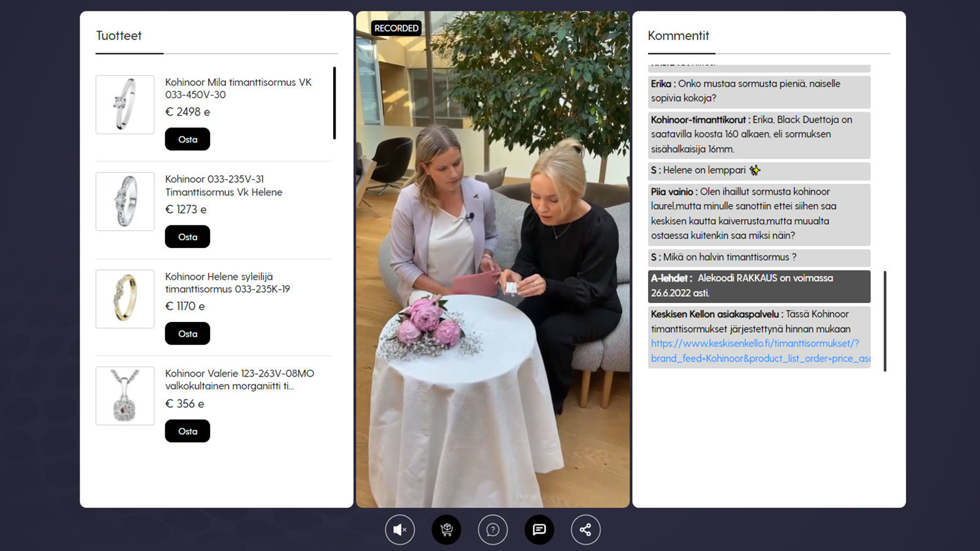Unmute the video with the speaker icon

pos(400,530)
